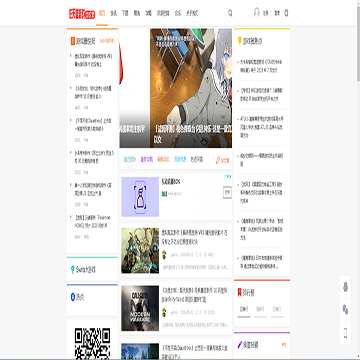360x360 pixels.
Task: Open the WeChat floating icon
Action: tap(345, 309)
